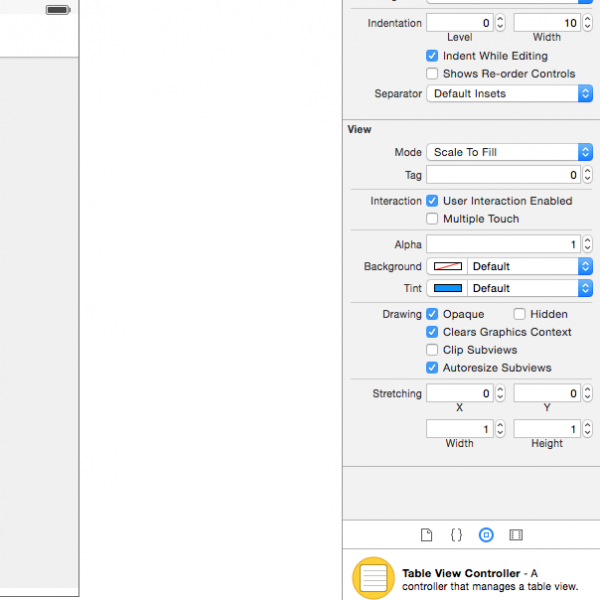Enable Shows Re-order Controls checkbox
Screen dimensions: 600x600
(x=432, y=74)
